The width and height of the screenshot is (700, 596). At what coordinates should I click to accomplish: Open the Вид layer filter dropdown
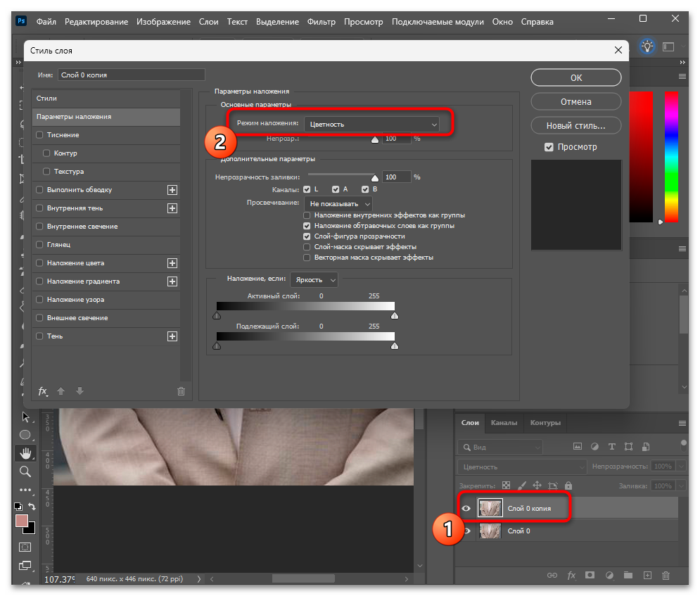click(x=500, y=447)
